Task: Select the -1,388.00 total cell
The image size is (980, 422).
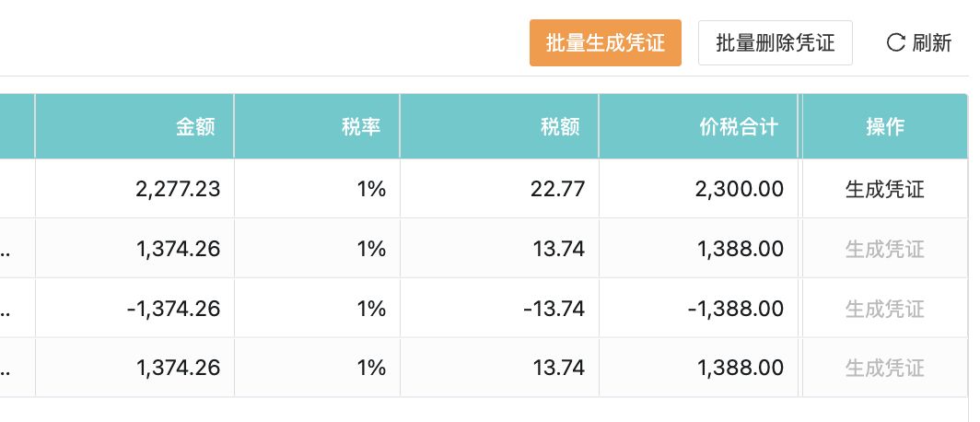Action: click(736, 309)
